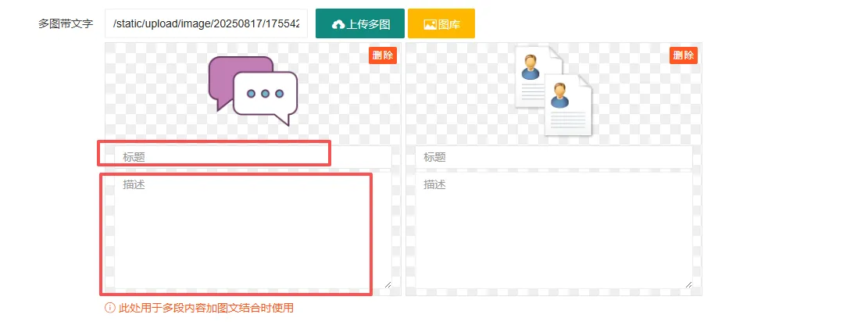Viewport: 868px width, 325px height.
Task: Click 描述 textarea under chat bubble image
Action: [252, 230]
